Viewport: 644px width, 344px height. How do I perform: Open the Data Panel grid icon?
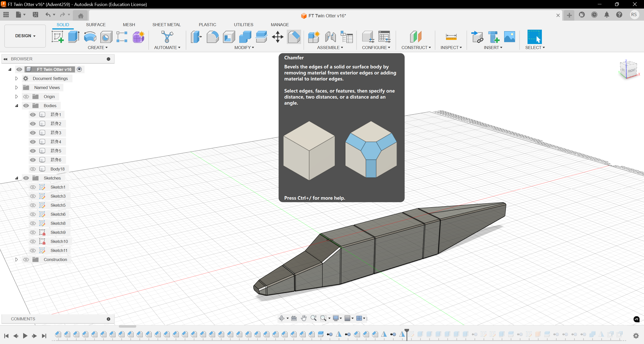pyautogui.click(x=6, y=15)
